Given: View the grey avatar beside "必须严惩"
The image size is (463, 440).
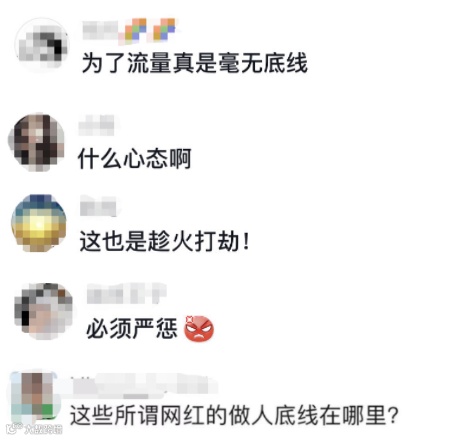Looking at the screenshot, I should coord(43,311).
